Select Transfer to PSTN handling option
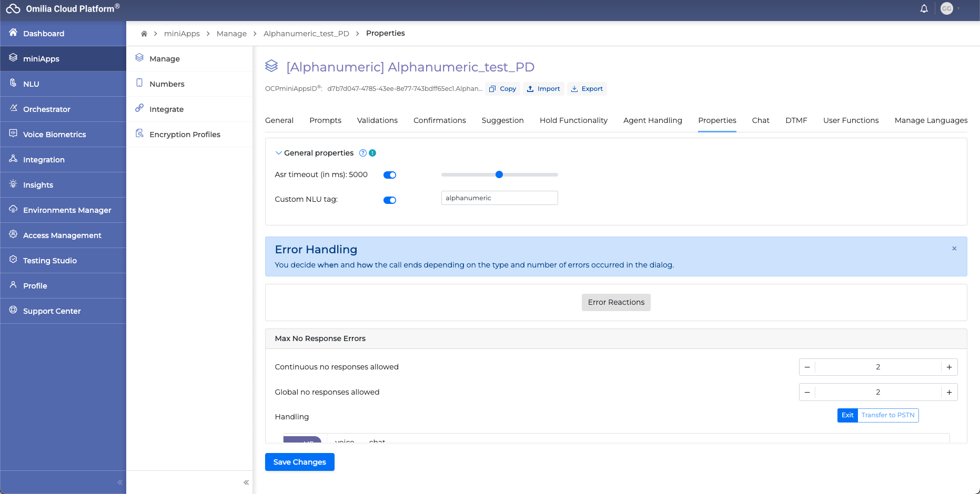The width and height of the screenshot is (980, 494). [x=887, y=415]
